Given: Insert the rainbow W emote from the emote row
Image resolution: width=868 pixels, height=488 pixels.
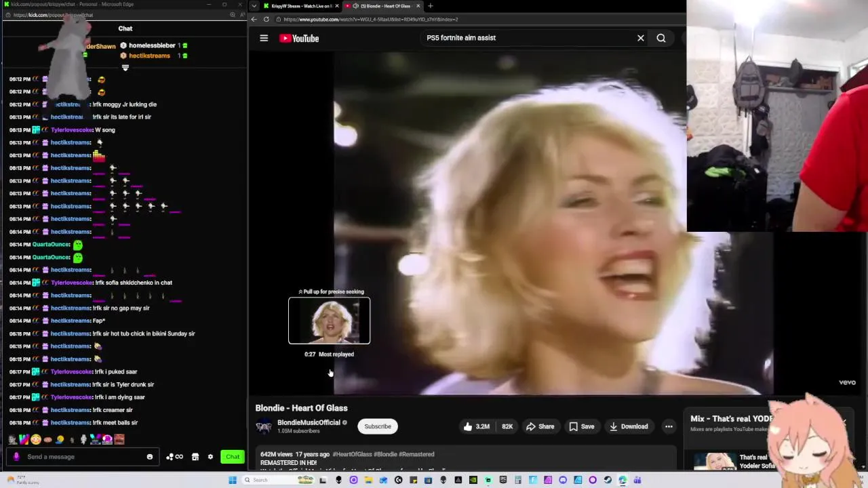Looking at the screenshot, I should click(24, 439).
